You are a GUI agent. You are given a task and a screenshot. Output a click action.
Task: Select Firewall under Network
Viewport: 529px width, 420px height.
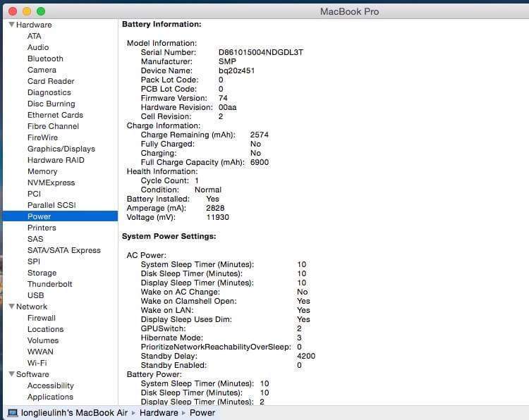pyautogui.click(x=42, y=318)
